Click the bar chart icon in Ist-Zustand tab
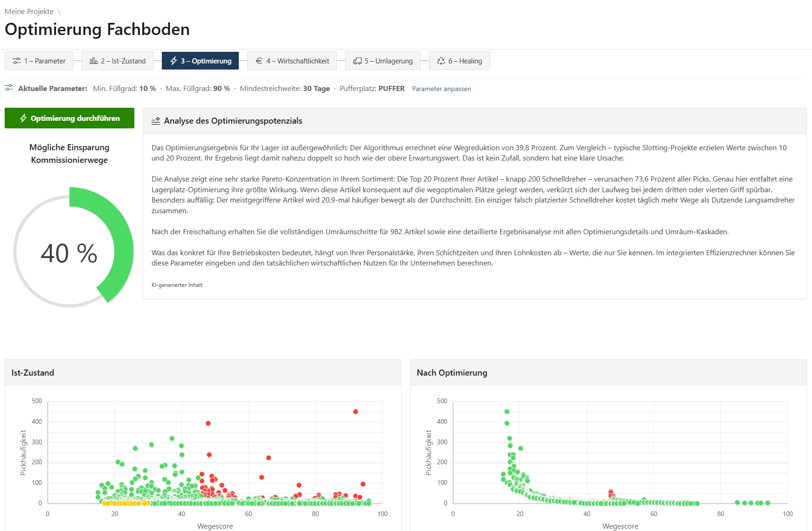812x531 pixels. (94, 61)
